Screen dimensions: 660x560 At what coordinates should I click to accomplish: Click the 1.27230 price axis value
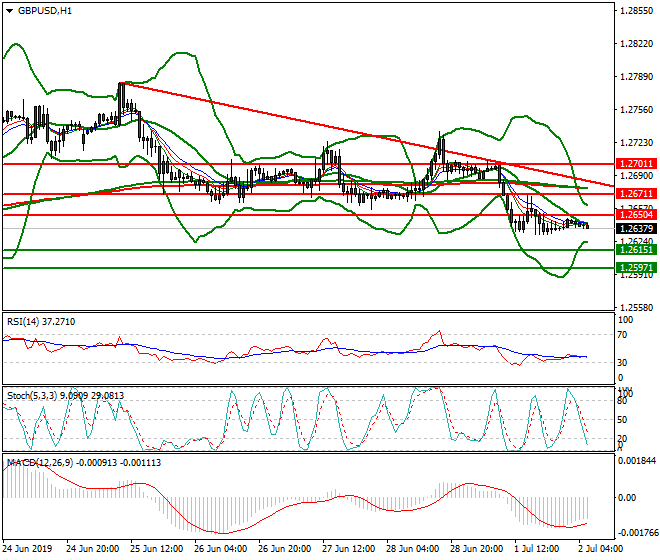coord(637,143)
